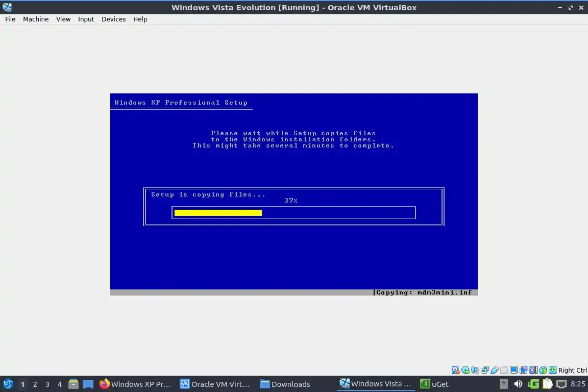The width and height of the screenshot is (588, 392).
Task: Click the 8:25 clock
Action: [578, 384]
